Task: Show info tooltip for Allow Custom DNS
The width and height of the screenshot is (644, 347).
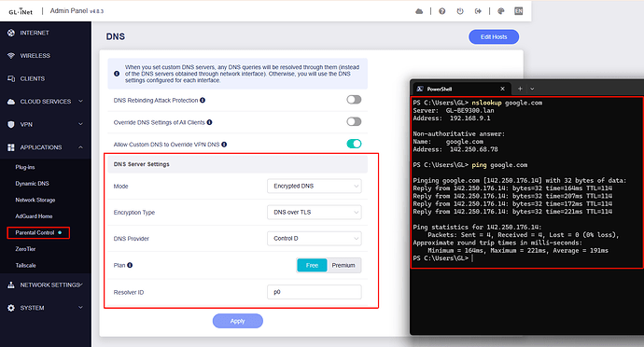Action: coord(224,145)
